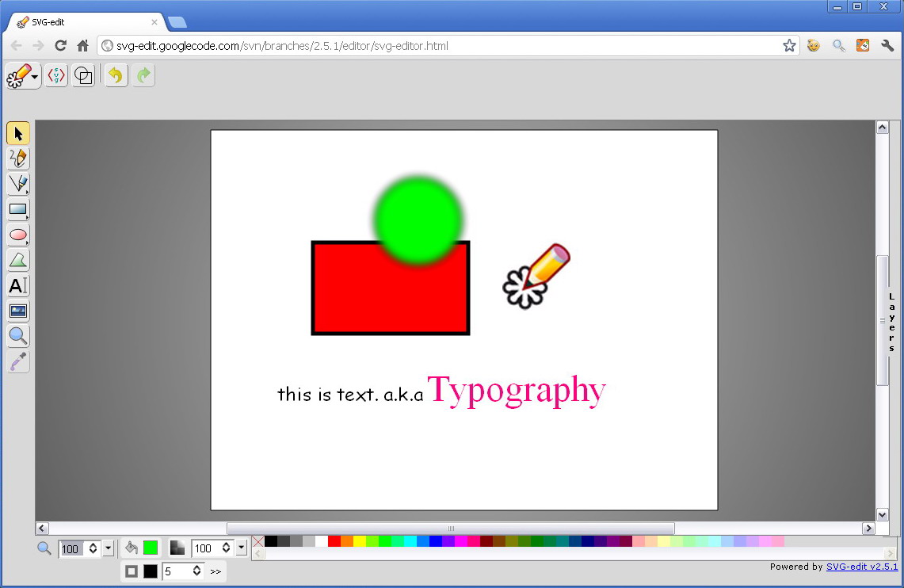Image resolution: width=904 pixels, height=588 pixels.
Task: Follow the SVG-edit v2.5.1 link
Action: point(861,567)
